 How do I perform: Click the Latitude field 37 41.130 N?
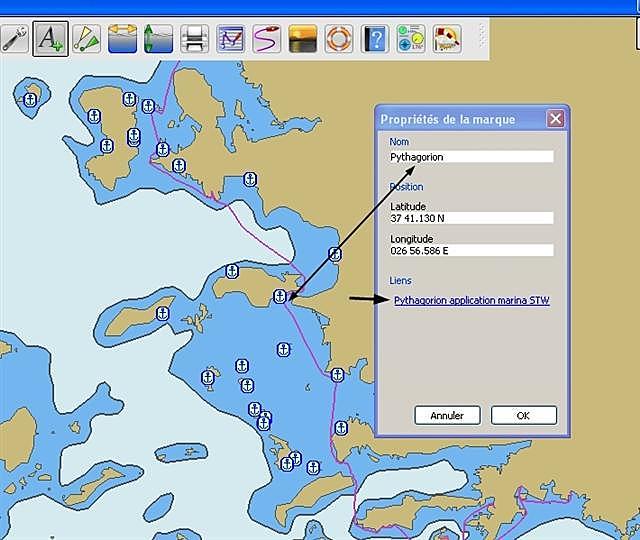[x=471, y=218]
